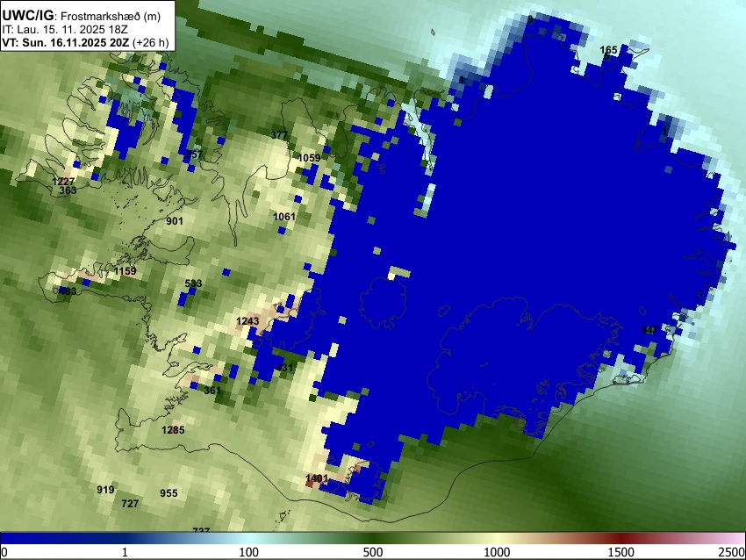Select the initialization time 'IT: Lau. 15. 11. 2025 18Z'
This screenshot has width=746, height=560.
tap(65, 30)
